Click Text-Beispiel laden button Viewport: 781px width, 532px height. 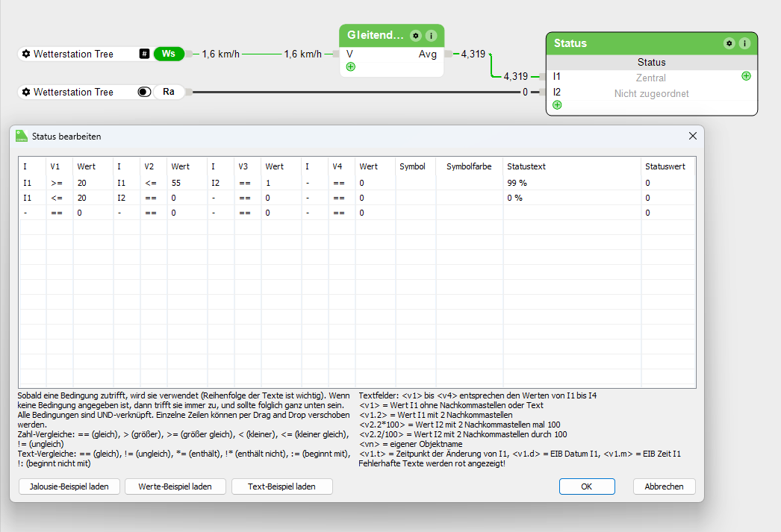coord(281,486)
